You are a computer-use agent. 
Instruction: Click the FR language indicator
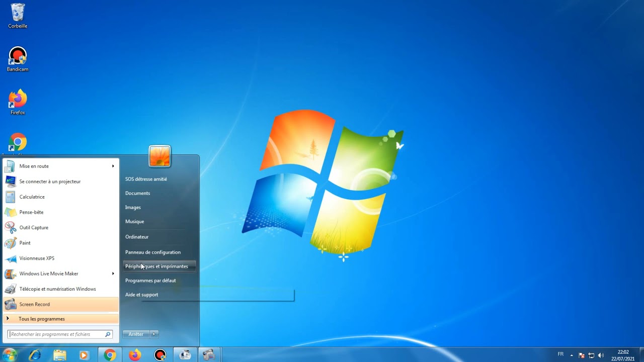[x=560, y=354]
